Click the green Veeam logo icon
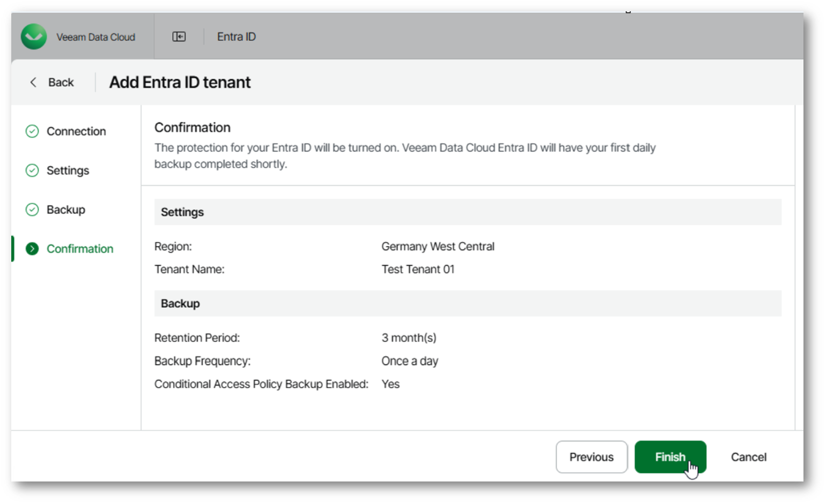The height and width of the screenshot is (504, 826). pos(34,36)
